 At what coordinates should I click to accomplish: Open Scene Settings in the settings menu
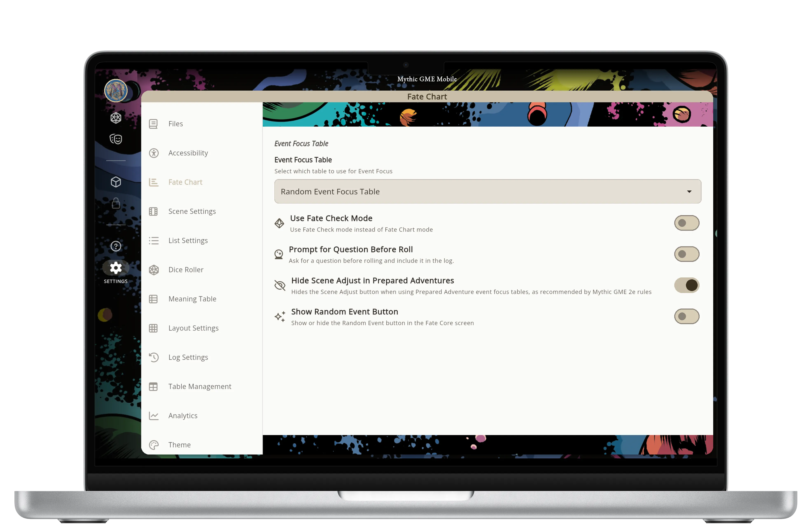point(192,211)
